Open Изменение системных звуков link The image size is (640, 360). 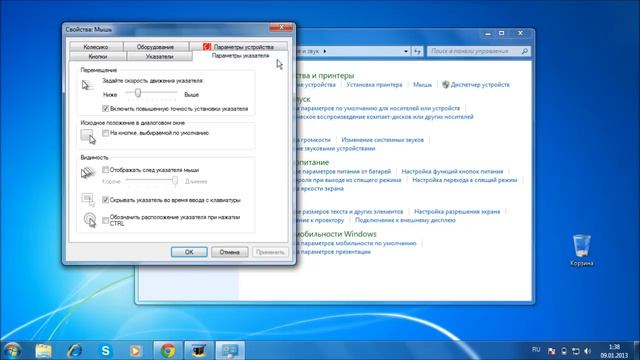click(382, 140)
